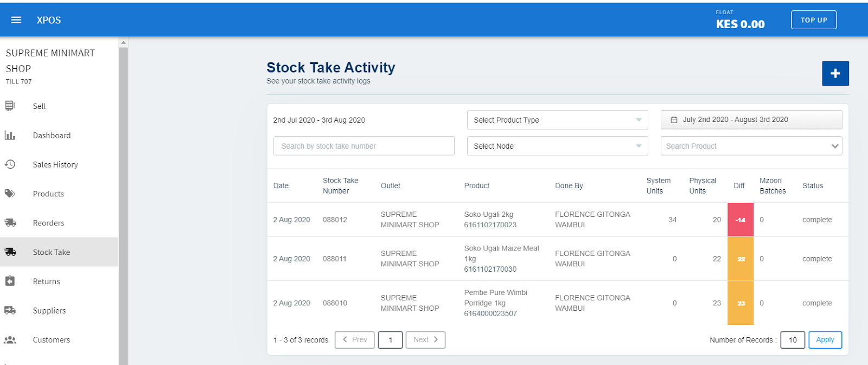Click the Sell register icon
This screenshot has width=868, height=365.
10,106
